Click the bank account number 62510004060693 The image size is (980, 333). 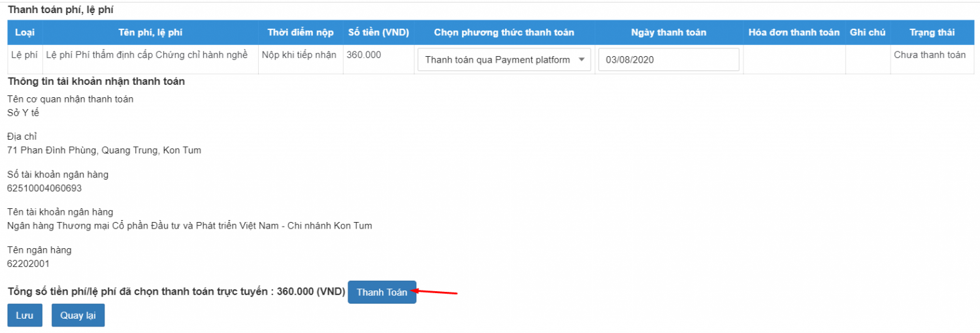[x=44, y=188]
